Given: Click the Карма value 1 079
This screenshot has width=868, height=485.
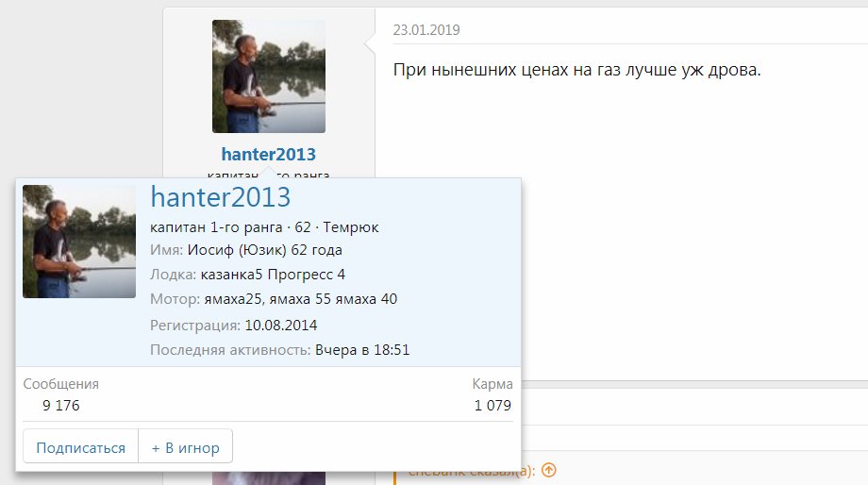Looking at the screenshot, I should click(x=492, y=406).
